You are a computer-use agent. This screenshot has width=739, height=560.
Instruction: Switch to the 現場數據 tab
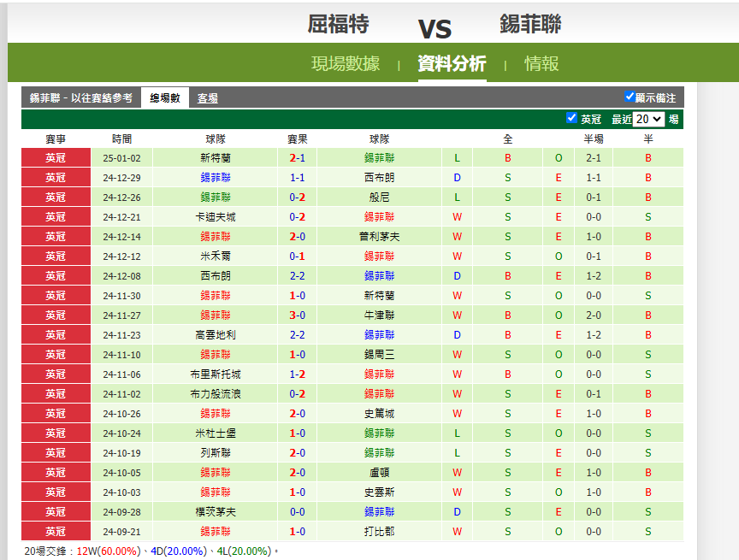[x=346, y=63]
